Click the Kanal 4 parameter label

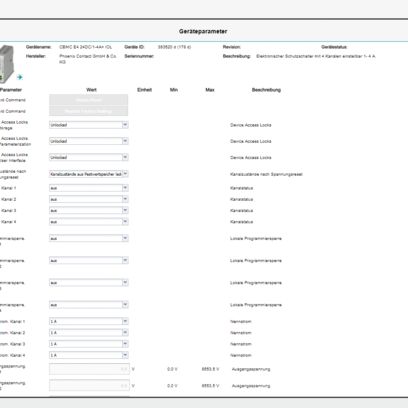click(8, 222)
